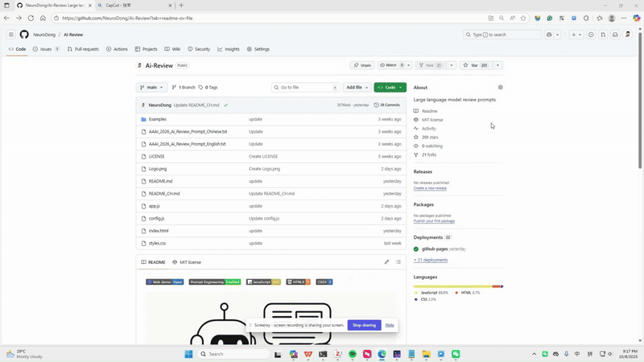Expand the Fork options dropdown arrow
The image size is (644, 362).
(x=452, y=65)
